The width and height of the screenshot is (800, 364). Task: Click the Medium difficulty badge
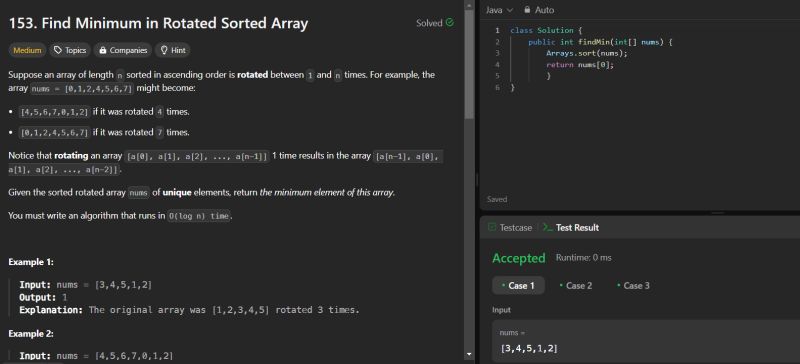click(x=28, y=50)
